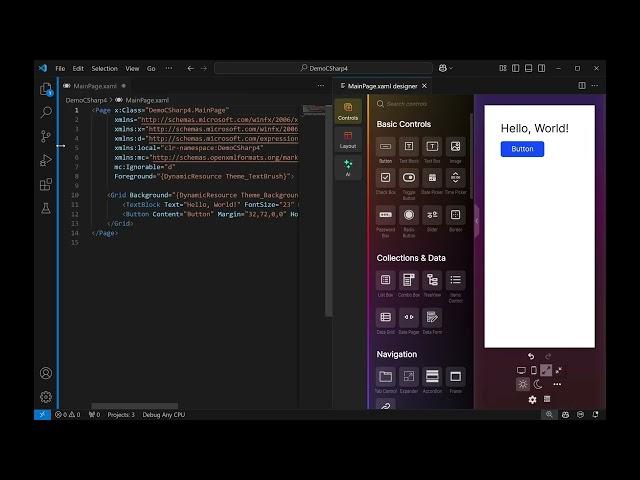
Task: Open the designer toolbar more options ellipsis
Action: [557, 384]
